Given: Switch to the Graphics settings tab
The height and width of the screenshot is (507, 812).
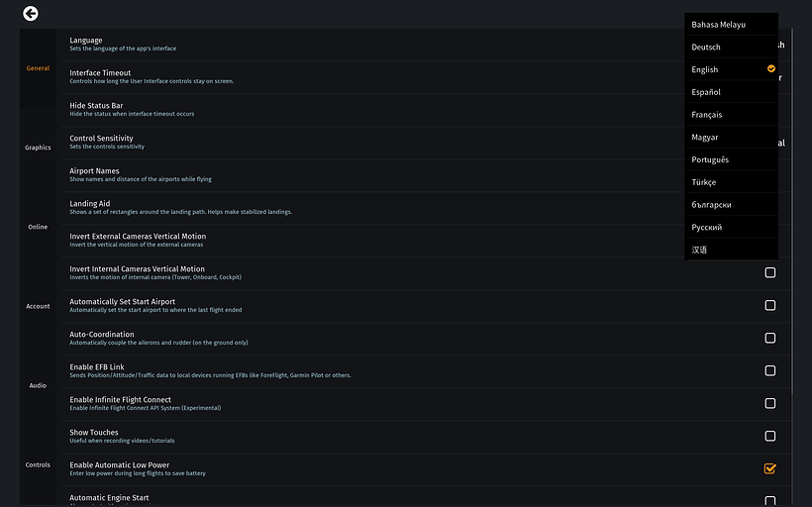Looking at the screenshot, I should coord(38,148).
